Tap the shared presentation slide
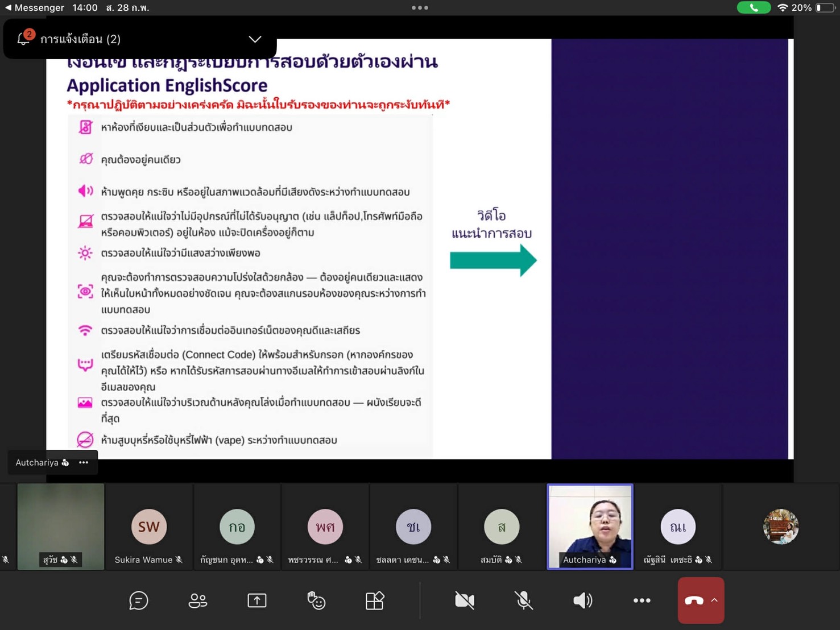Viewport: 840px width, 630px height. click(x=420, y=249)
